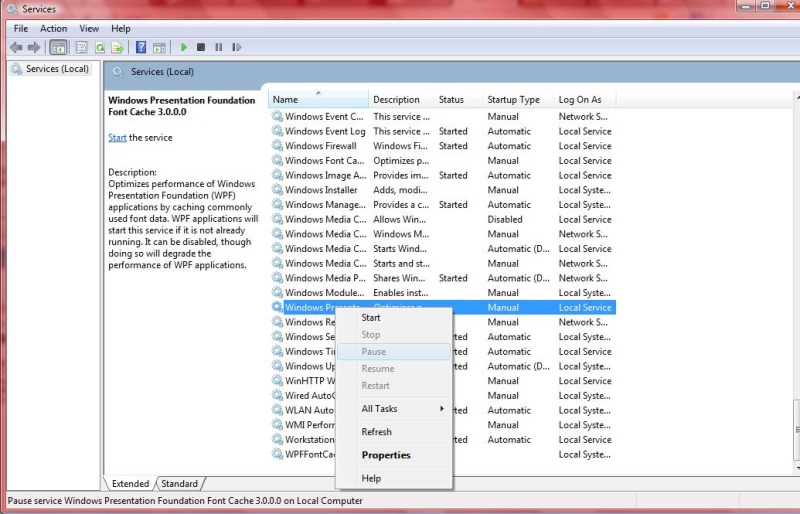The width and height of the screenshot is (800, 514).
Task: Sort by the Description column header
Action: coord(401,100)
